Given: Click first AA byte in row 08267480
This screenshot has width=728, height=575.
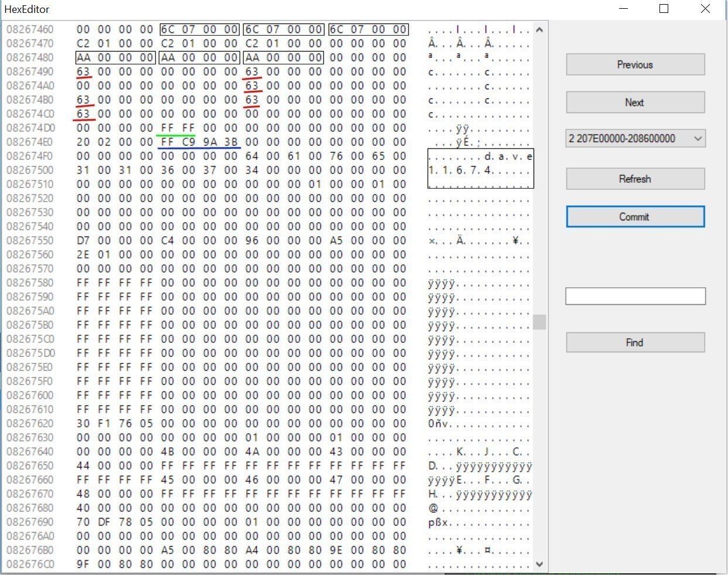Looking at the screenshot, I should point(83,57).
